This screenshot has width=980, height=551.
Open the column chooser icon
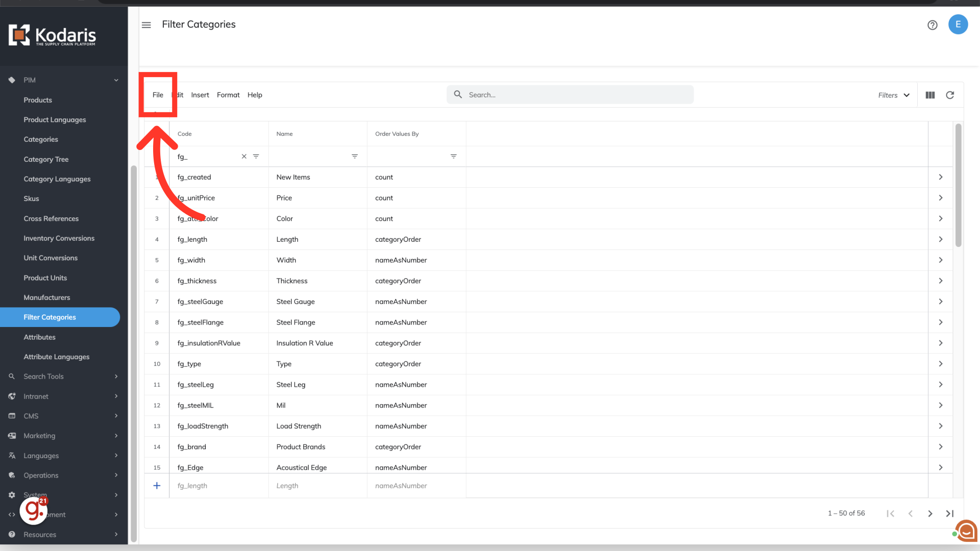point(930,95)
